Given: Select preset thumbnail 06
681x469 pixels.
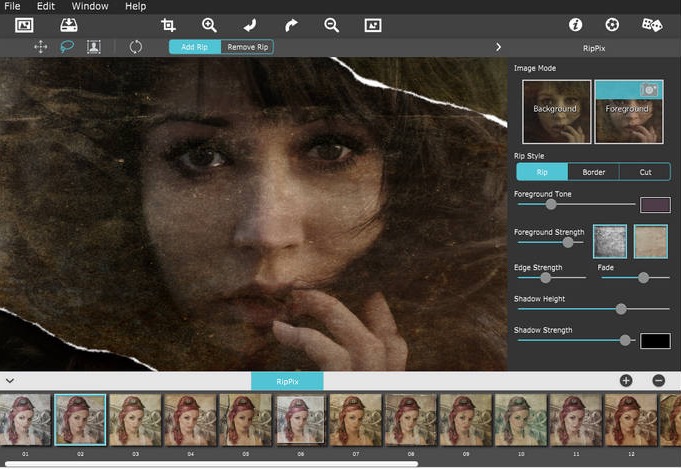Looking at the screenshot, I should tap(300, 418).
